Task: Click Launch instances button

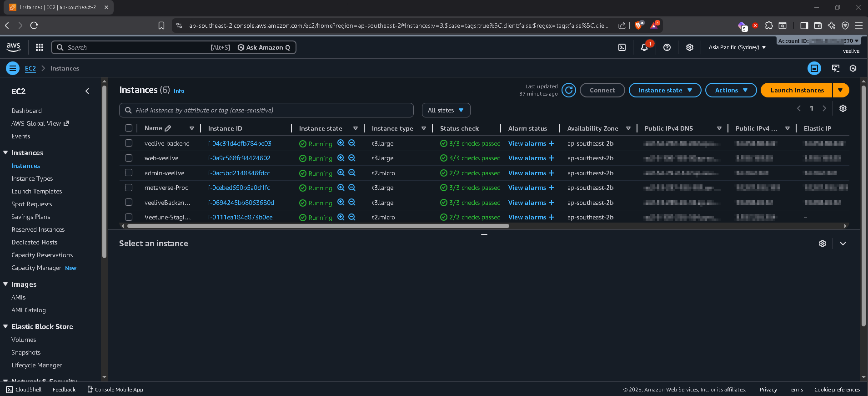Action: (x=797, y=90)
